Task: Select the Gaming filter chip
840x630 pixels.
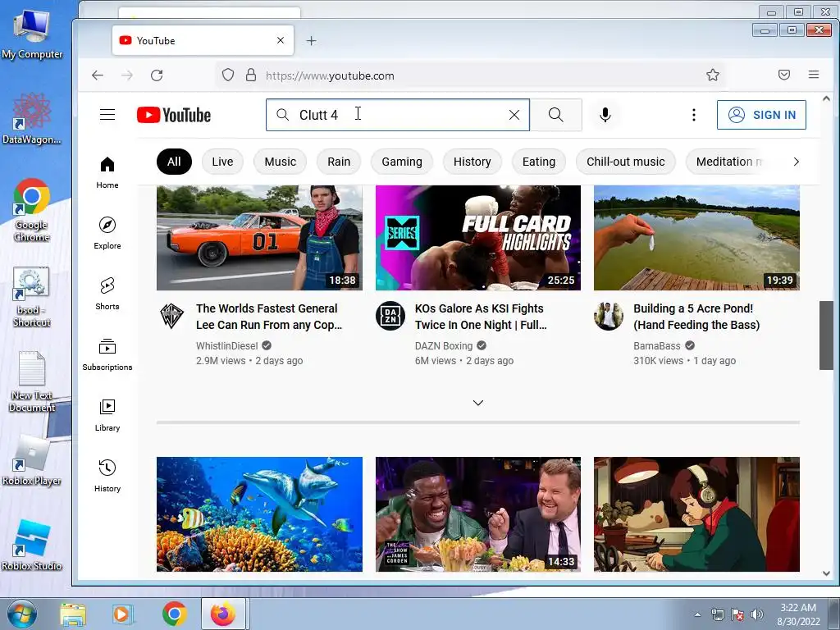Action: coord(402,162)
